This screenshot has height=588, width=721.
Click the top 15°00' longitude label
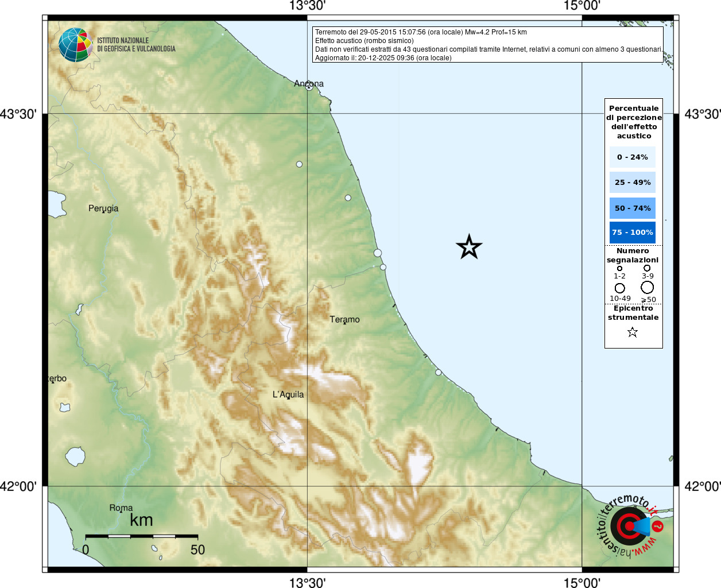point(582,6)
